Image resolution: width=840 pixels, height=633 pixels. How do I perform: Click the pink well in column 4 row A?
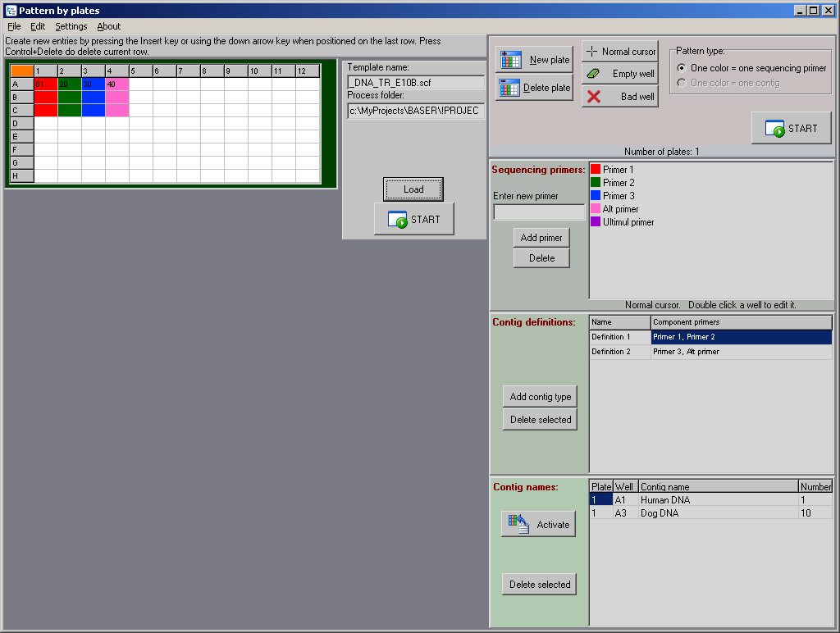tap(117, 84)
